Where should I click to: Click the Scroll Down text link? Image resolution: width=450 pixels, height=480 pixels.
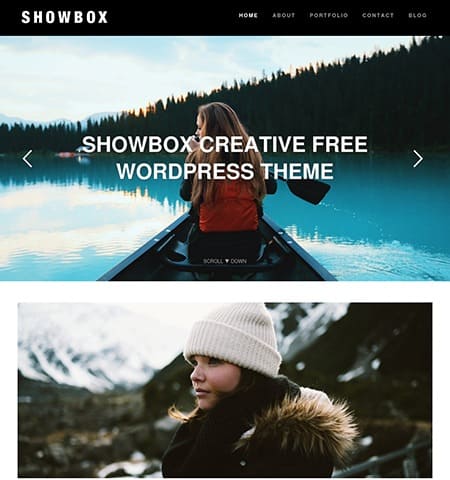[225, 261]
